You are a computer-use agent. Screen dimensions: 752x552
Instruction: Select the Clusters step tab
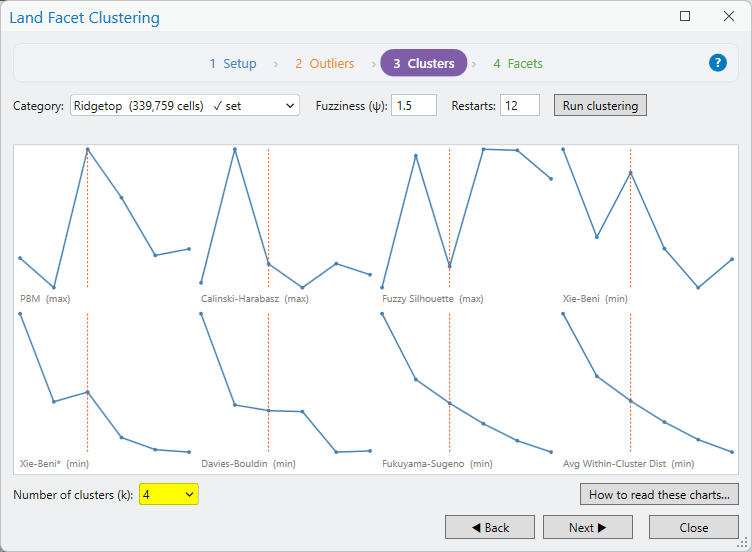[x=423, y=63]
